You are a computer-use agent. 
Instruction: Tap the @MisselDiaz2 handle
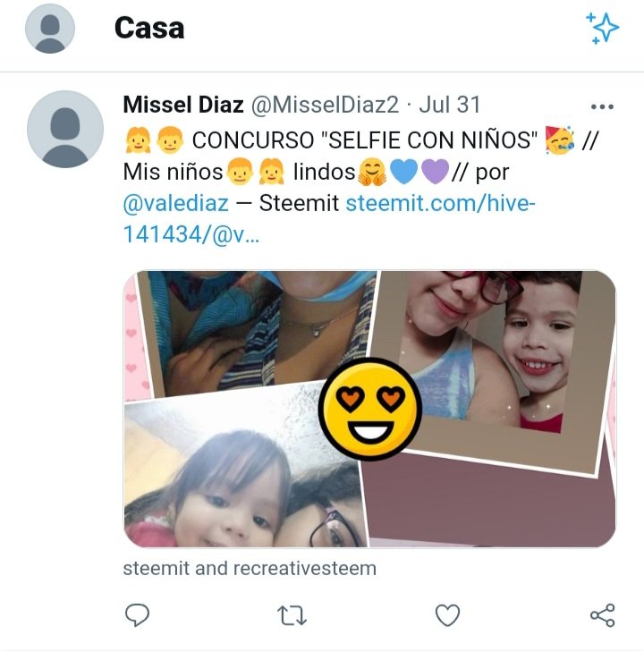(325, 105)
